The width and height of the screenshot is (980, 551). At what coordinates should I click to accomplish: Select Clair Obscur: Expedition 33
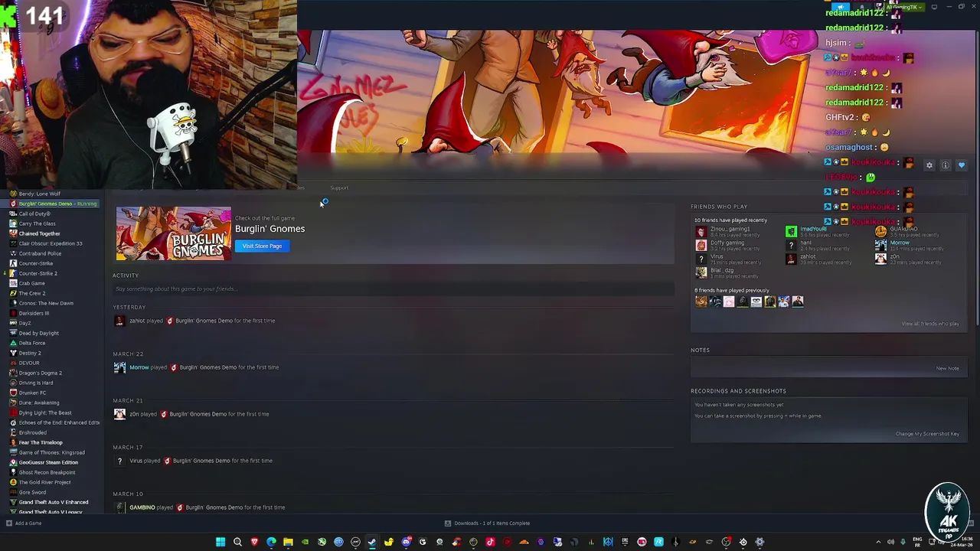(51, 243)
